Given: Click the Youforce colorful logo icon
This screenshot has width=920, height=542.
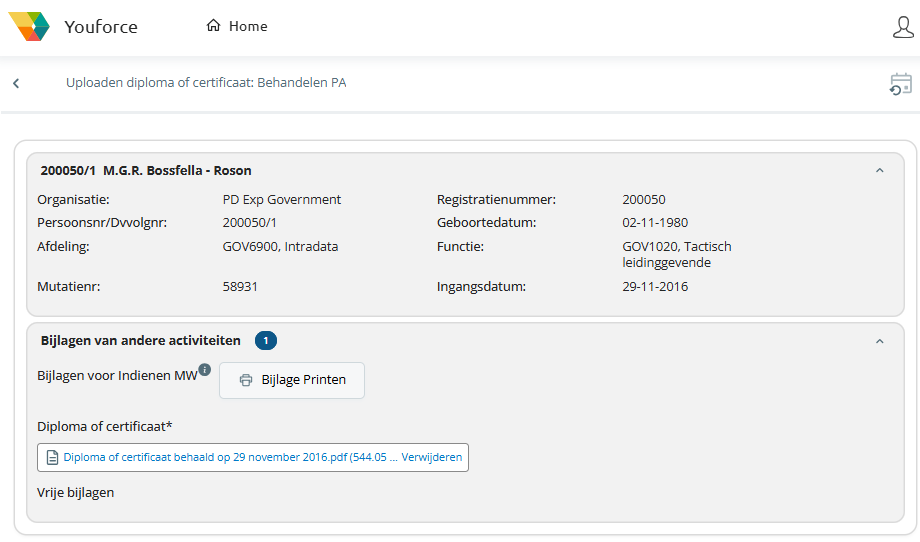Looking at the screenshot, I should coord(29,27).
